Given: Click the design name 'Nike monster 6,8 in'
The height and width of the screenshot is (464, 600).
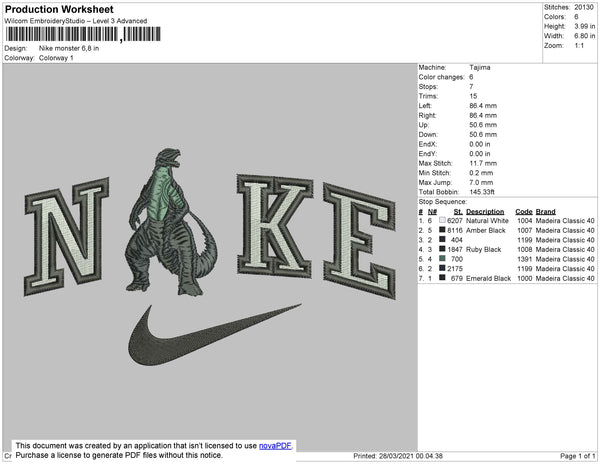Looking at the screenshot, I should coord(69,48).
